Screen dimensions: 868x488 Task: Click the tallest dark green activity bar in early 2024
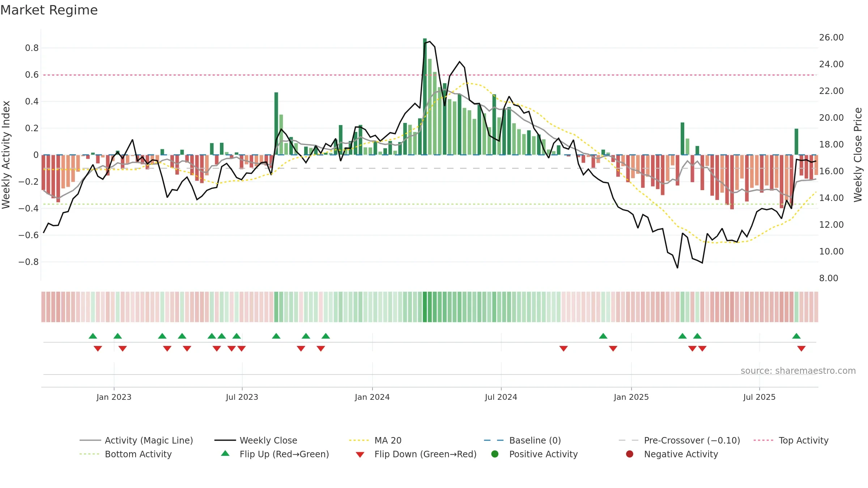tap(425, 97)
